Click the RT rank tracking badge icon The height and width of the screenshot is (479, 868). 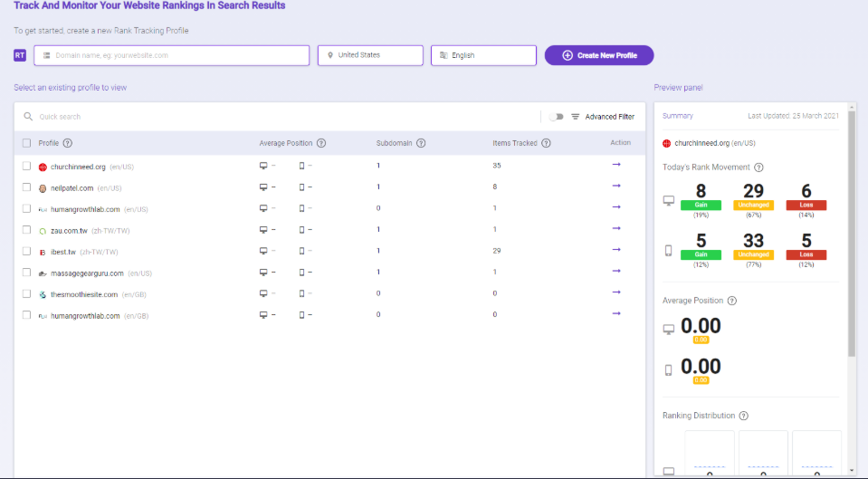tap(20, 55)
